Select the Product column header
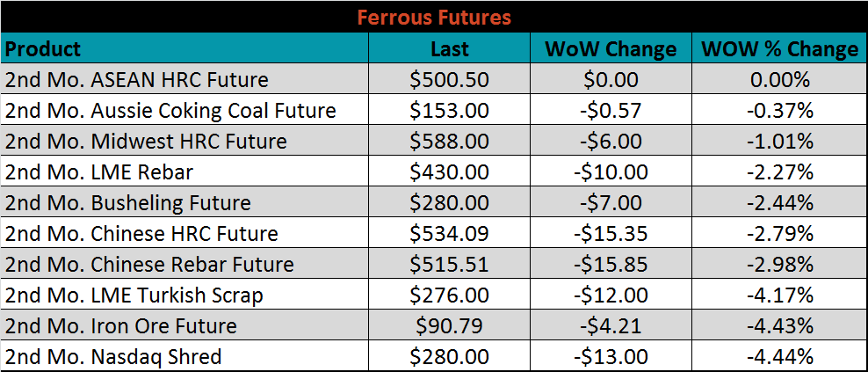This screenshot has height=372, width=868. tap(184, 48)
